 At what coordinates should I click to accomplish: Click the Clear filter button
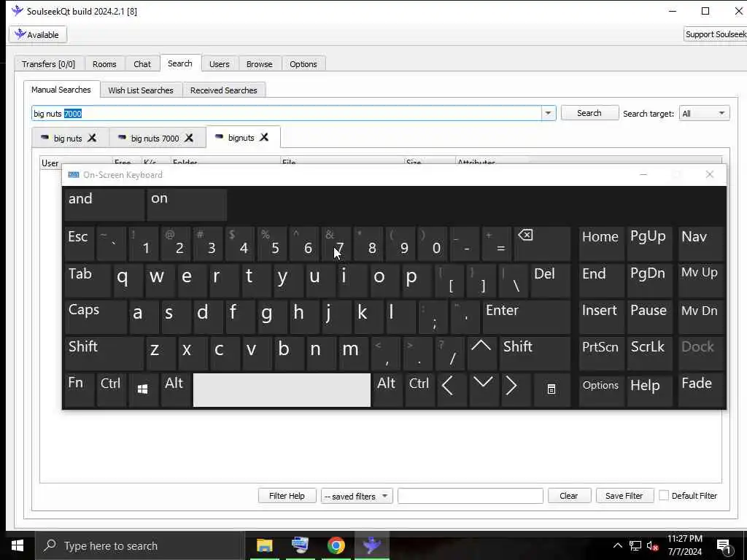click(x=569, y=496)
